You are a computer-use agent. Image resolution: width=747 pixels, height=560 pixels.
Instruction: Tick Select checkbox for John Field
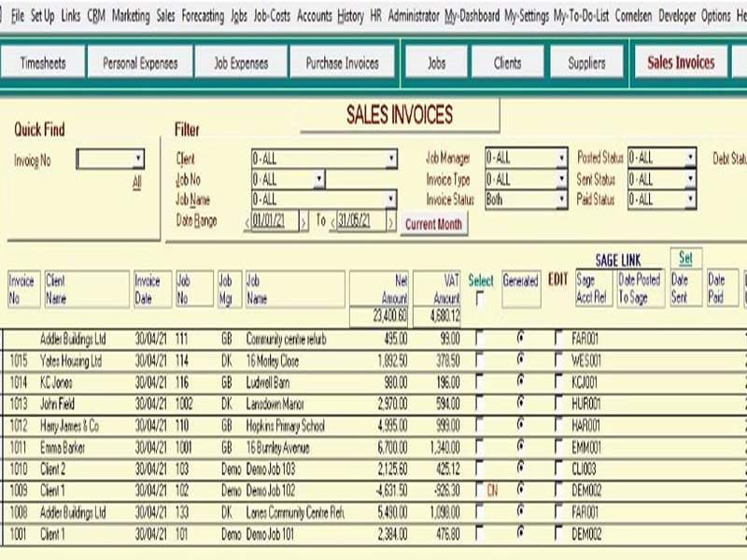[x=480, y=403]
